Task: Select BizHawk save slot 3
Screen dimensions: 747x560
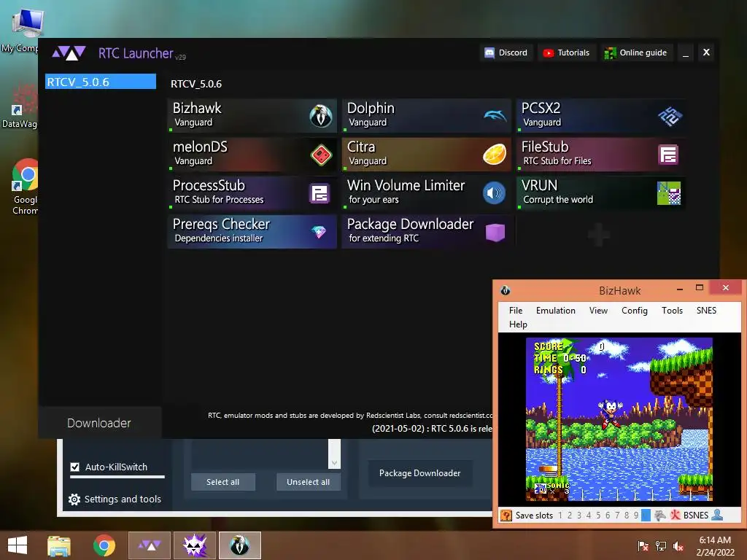Action: point(578,516)
